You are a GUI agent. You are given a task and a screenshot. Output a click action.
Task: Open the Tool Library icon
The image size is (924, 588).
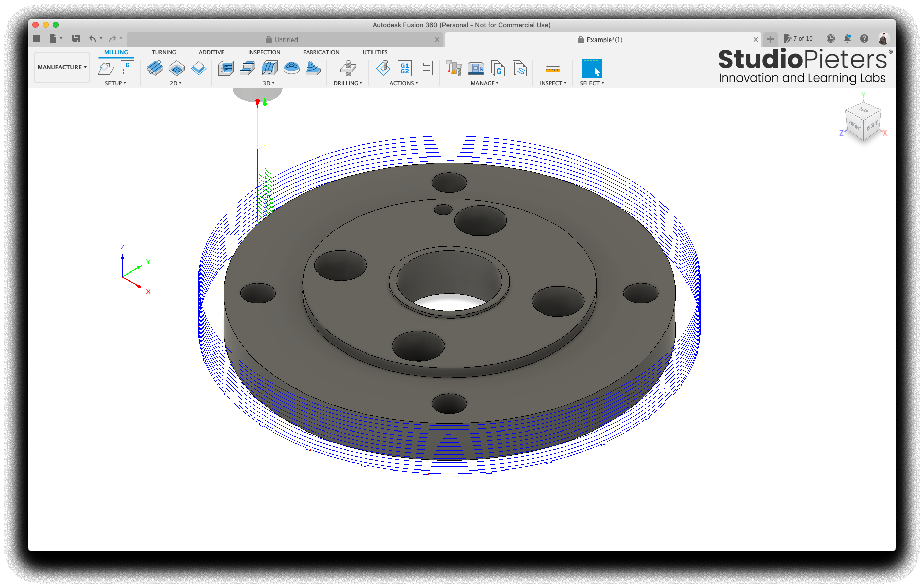point(453,67)
